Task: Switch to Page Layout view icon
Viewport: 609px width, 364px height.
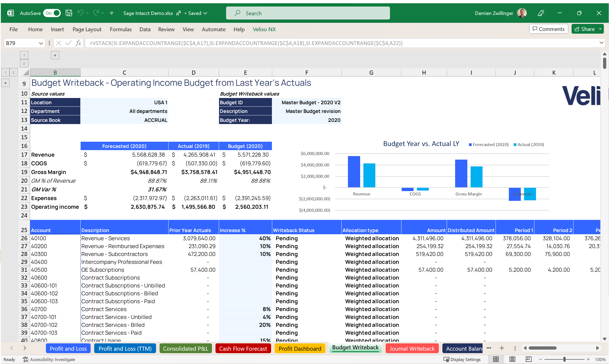Action: coord(512,359)
